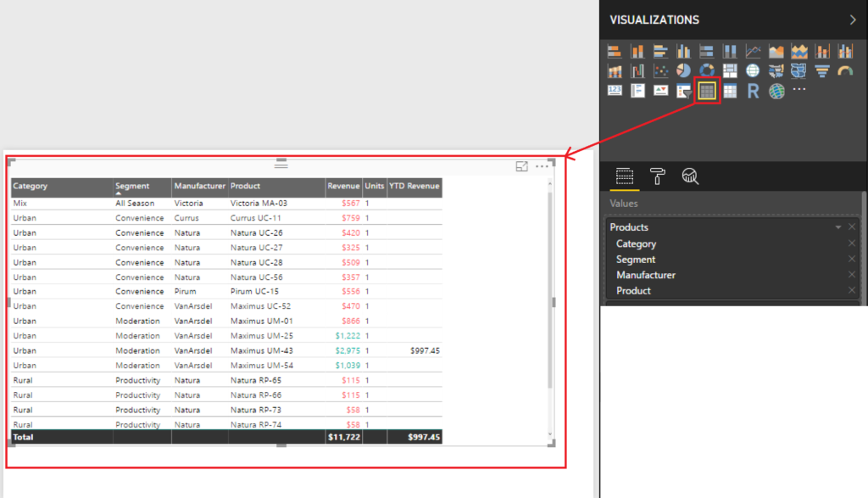
Task: Open the table visual's More options ellipsis
Action: 542,166
